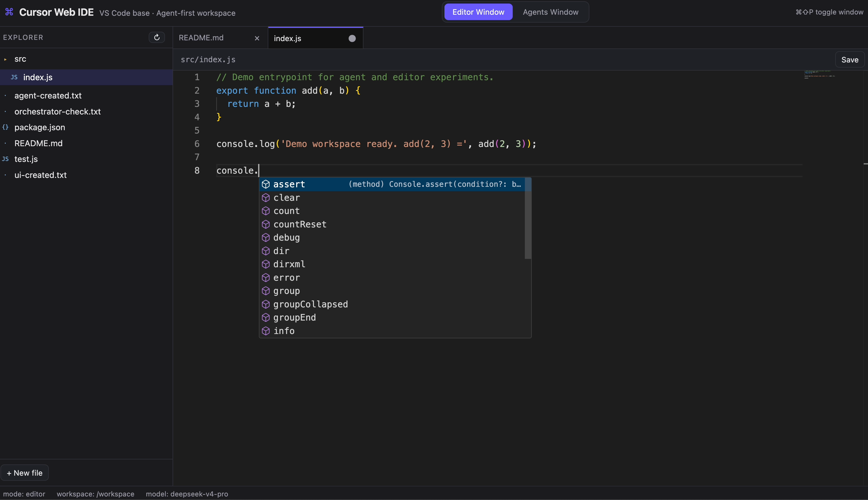Open ui-created.txt in the explorer
The image size is (868, 500).
[86, 175]
